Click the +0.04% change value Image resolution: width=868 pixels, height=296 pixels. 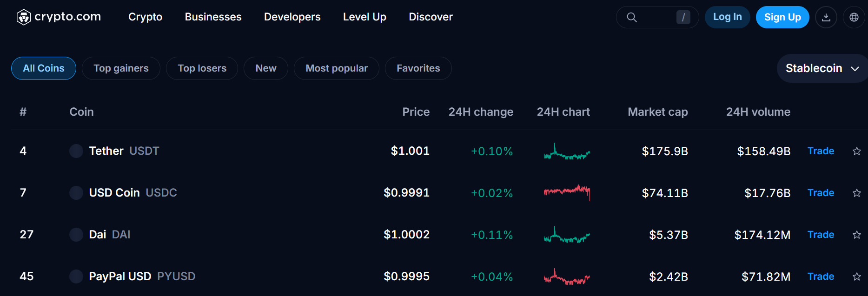[492, 277]
